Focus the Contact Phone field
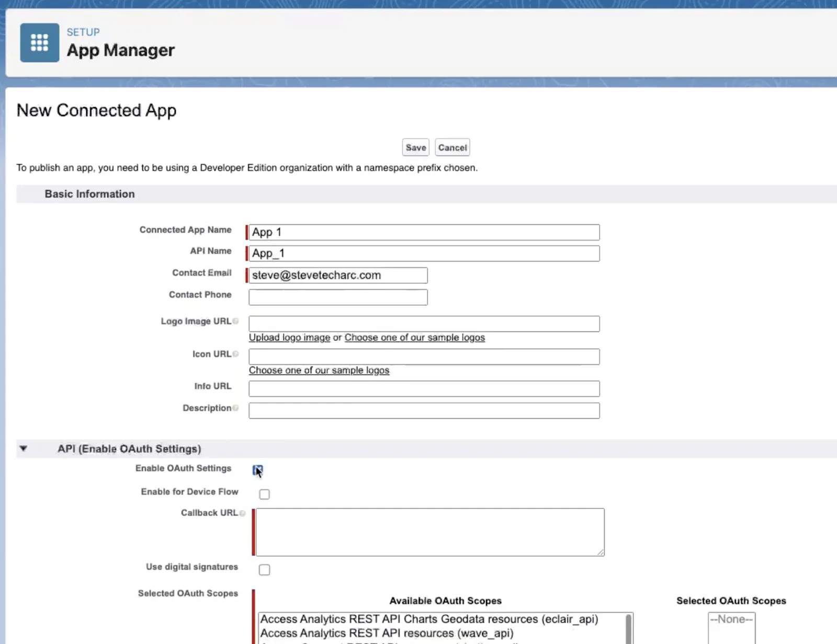This screenshot has width=837, height=644. 338,297
